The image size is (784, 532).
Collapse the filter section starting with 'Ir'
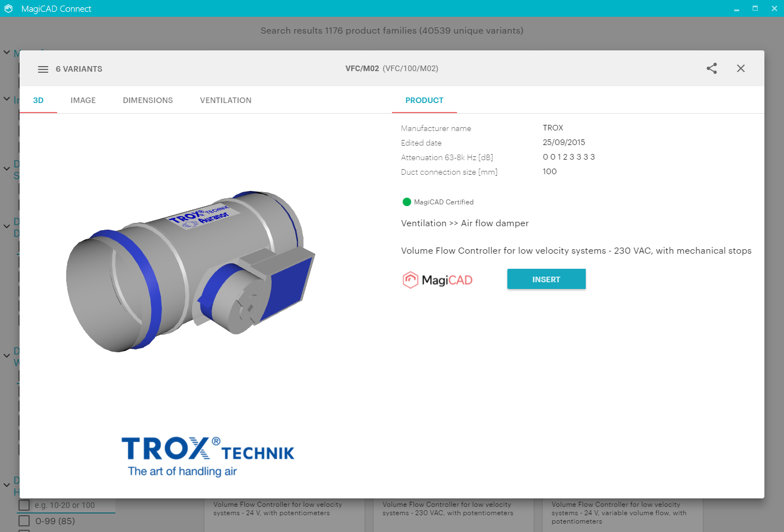point(7,99)
